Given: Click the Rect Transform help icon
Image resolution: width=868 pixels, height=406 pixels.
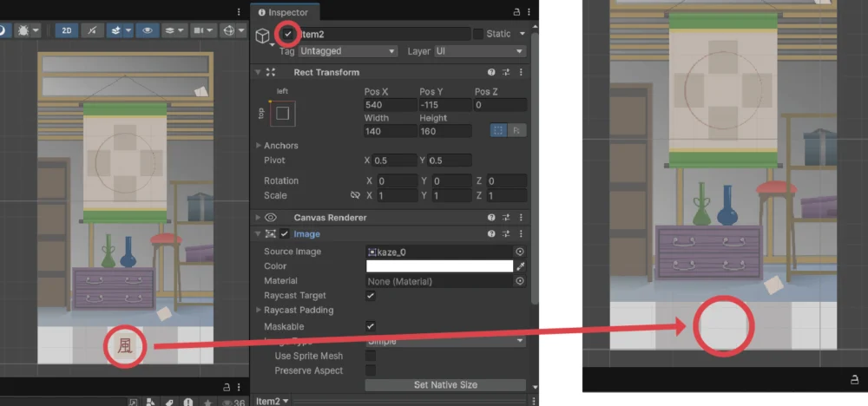Looking at the screenshot, I should pyautogui.click(x=492, y=73).
